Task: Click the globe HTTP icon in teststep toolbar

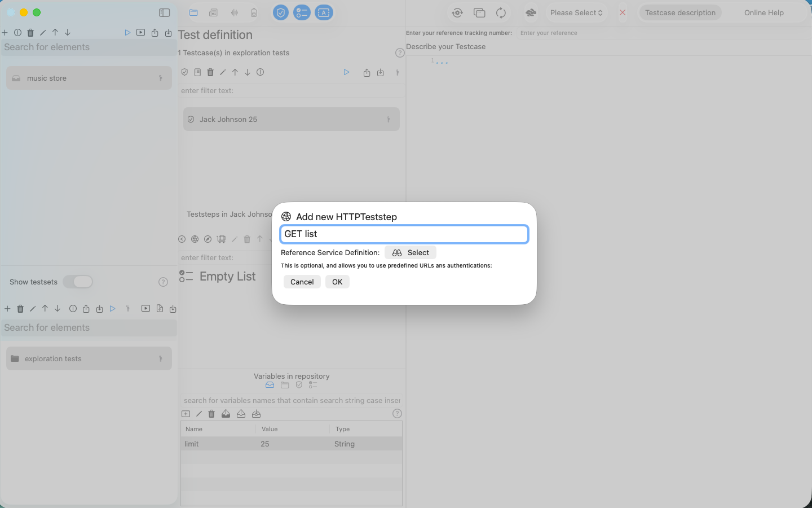Action: (195, 239)
